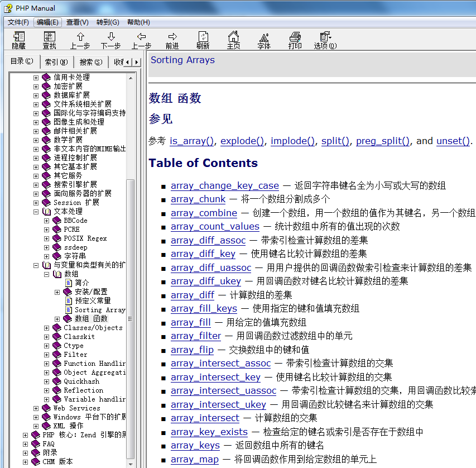Open the 编辑(E) menu
Viewport: 476px width, 468px height.
tap(47, 22)
